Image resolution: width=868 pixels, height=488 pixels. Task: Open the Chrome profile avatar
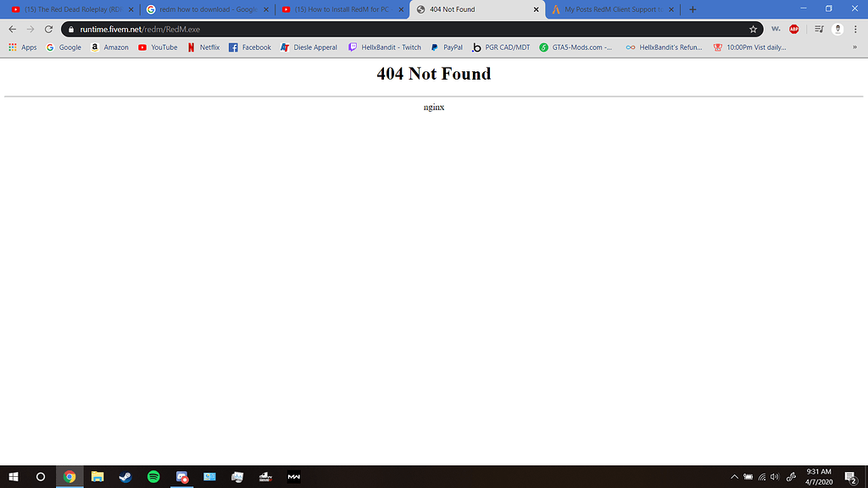837,28
